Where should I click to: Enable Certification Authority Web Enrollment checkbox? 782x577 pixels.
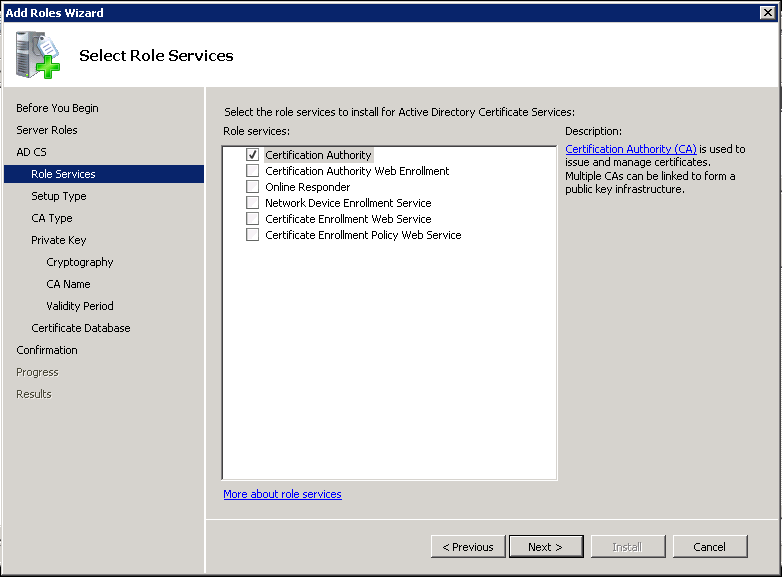(252, 171)
